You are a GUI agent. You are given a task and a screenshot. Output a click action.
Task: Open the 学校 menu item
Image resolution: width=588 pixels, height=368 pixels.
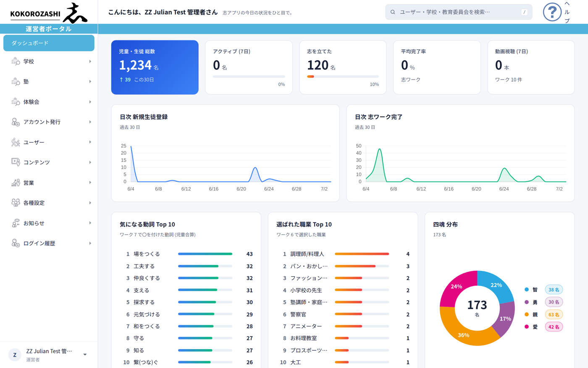click(49, 61)
